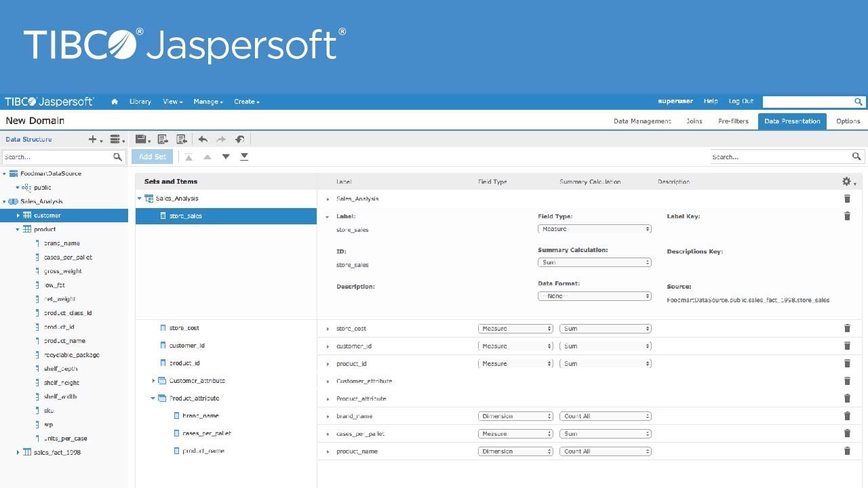Delete store_sales item with trash icon
This screenshot has height=488, width=868.
click(847, 216)
